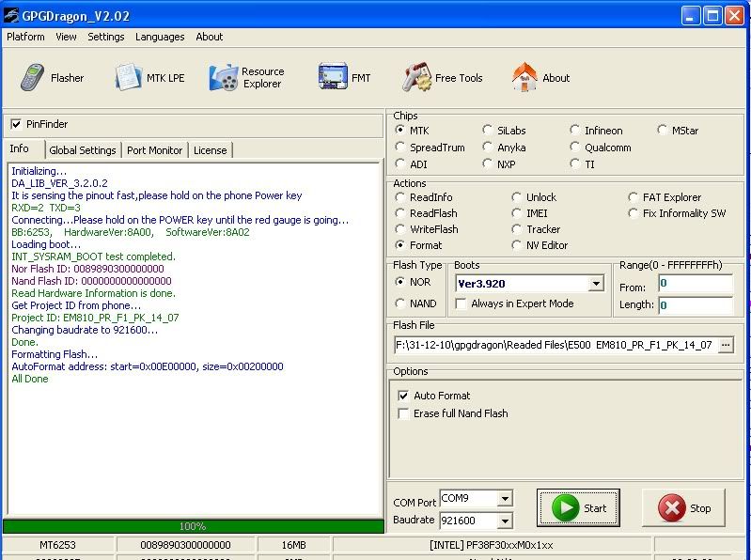The width and height of the screenshot is (751, 560).
Task: Click the About house icon in toolbar
Action: [x=524, y=77]
